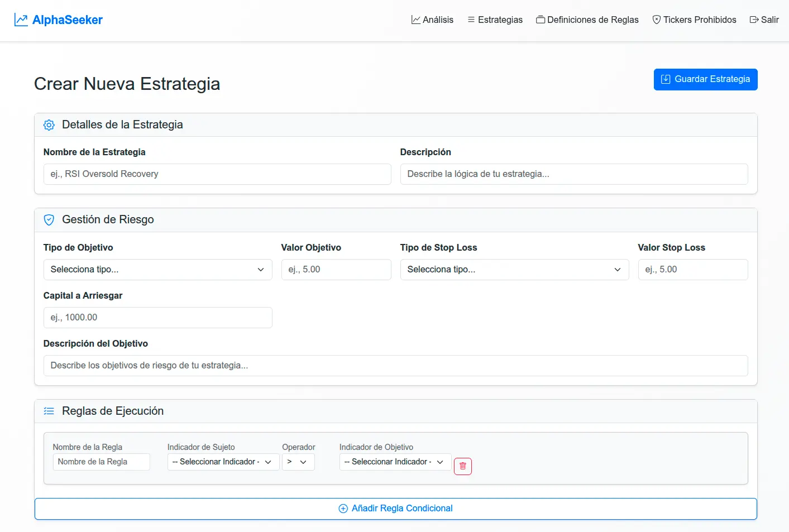Click the Valor Objetivo input
The width and height of the screenshot is (789, 532).
click(x=336, y=270)
